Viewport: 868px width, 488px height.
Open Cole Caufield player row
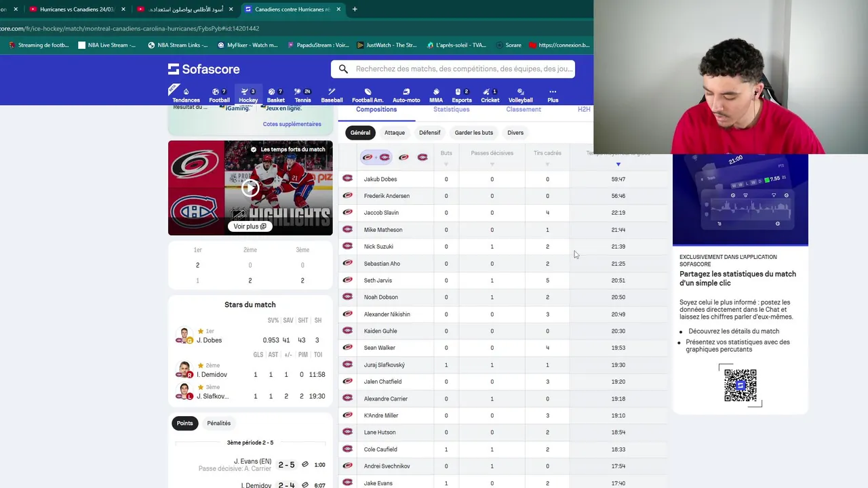coord(502,449)
